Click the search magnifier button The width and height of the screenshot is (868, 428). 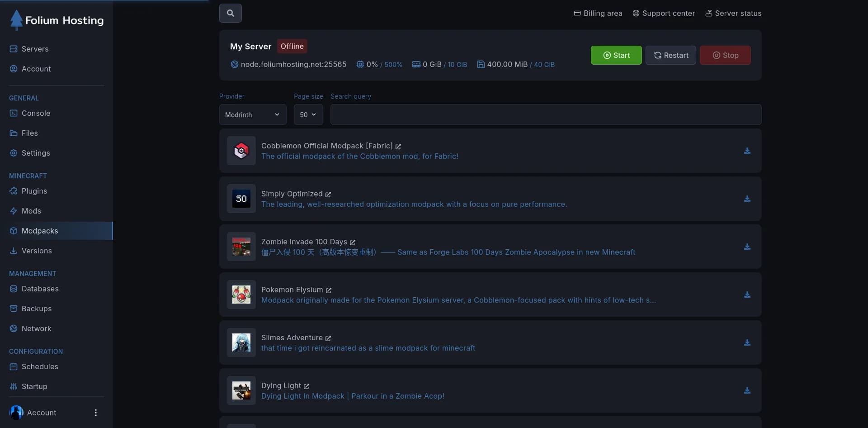point(230,13)
